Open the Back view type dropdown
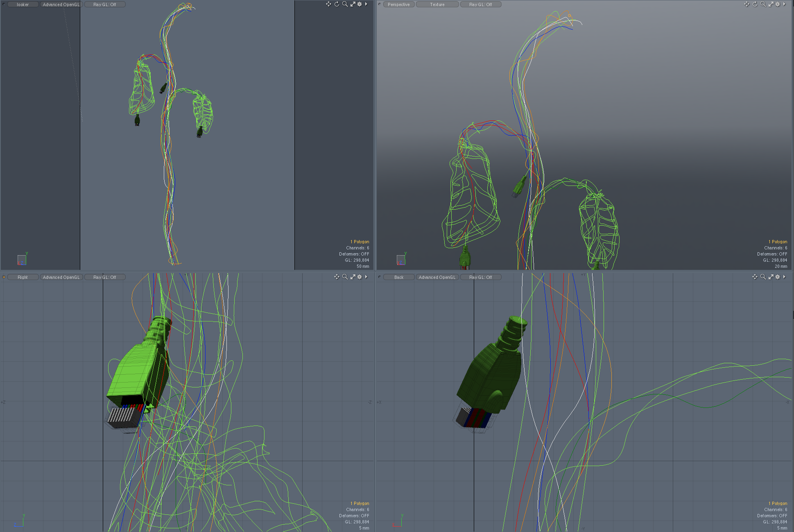Image resolution: width=794 pixels, height=532 pixels. pos(399,277)
